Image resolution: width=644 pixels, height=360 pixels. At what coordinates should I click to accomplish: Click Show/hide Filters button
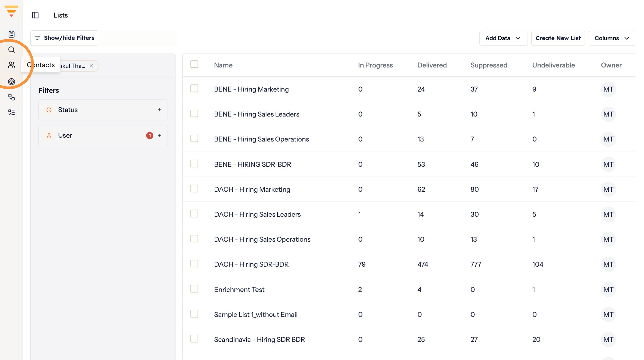64,38
